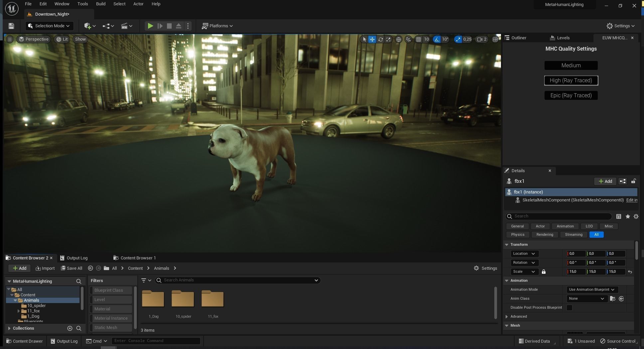The image size is (644, 349).
Task: Check Disable Post Process Blueprint checkbox
Action: pos(569,308)
